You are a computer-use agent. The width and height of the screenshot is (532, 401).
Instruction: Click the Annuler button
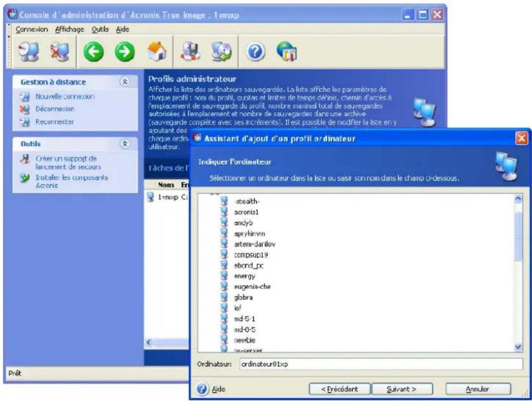(478, 389)
